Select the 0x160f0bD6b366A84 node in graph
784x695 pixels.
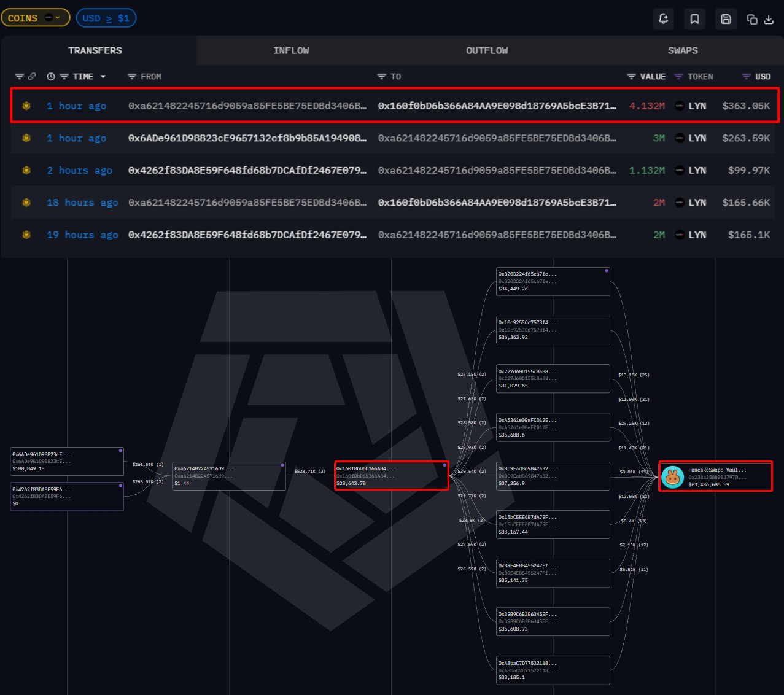[391, 476]
